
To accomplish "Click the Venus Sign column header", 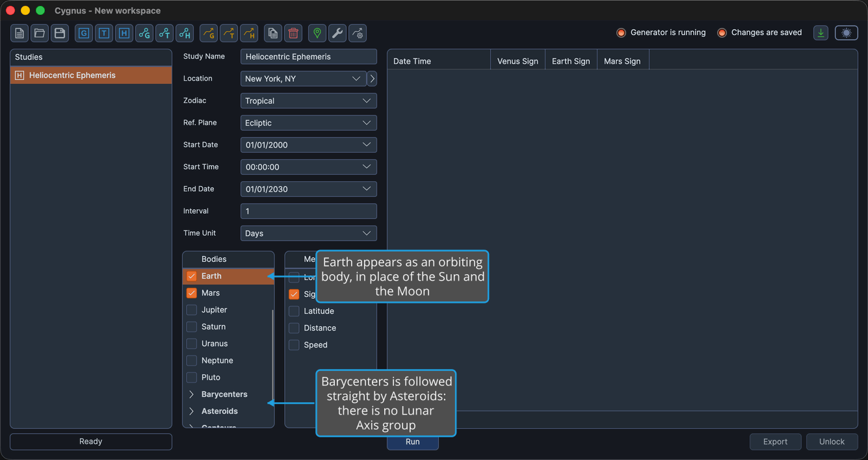I will click(518, 61).
